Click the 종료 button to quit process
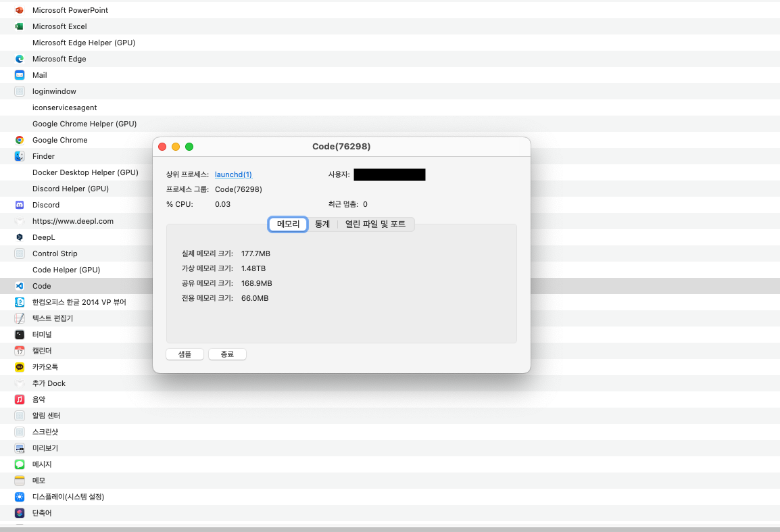This screenshot has width=780, height=532. (x=227, y=354)
